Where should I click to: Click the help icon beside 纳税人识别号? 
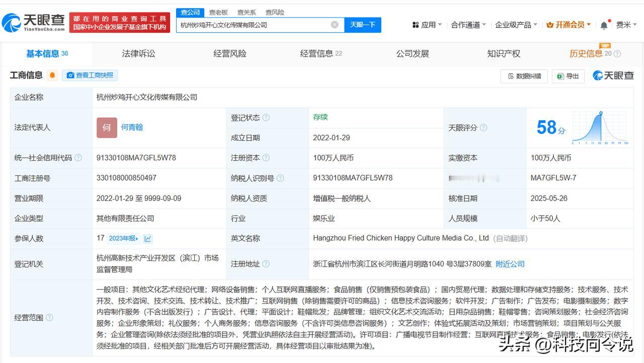click(280, 178)
